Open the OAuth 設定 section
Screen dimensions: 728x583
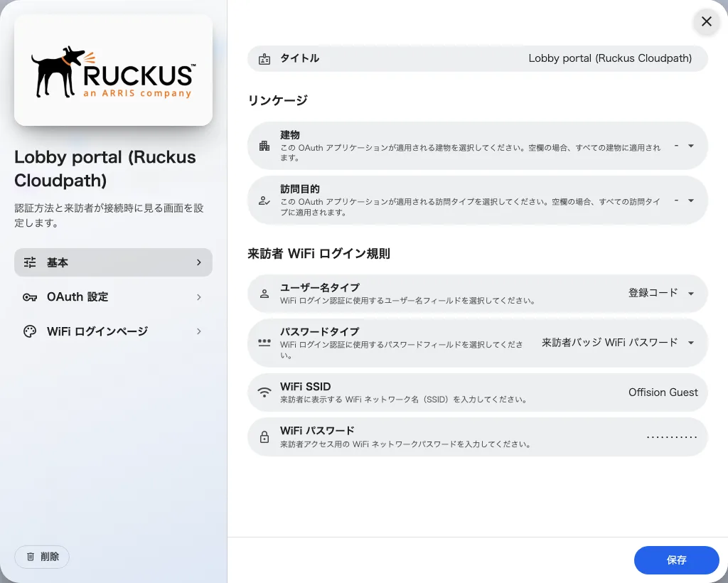(113, 297)
